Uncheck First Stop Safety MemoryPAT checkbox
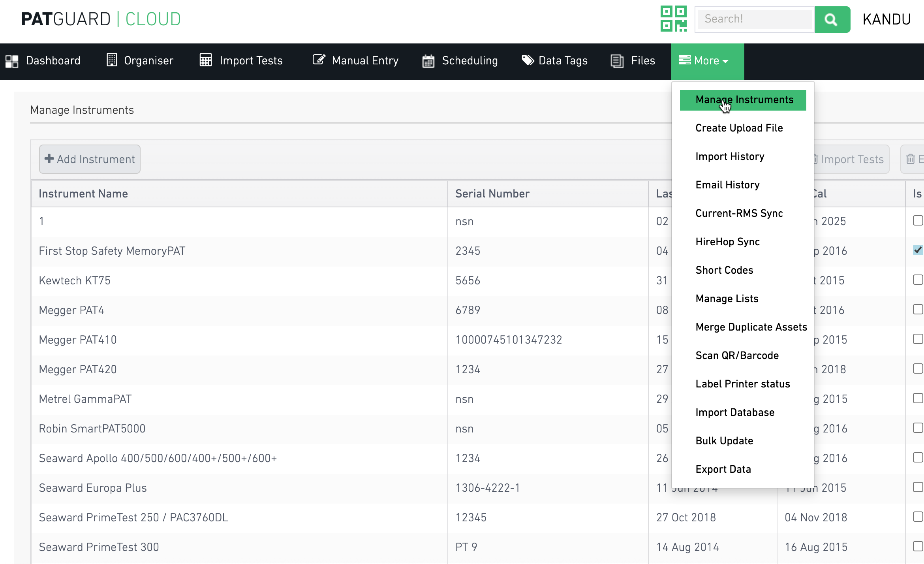The image size is (924, 564). (918, 250)
